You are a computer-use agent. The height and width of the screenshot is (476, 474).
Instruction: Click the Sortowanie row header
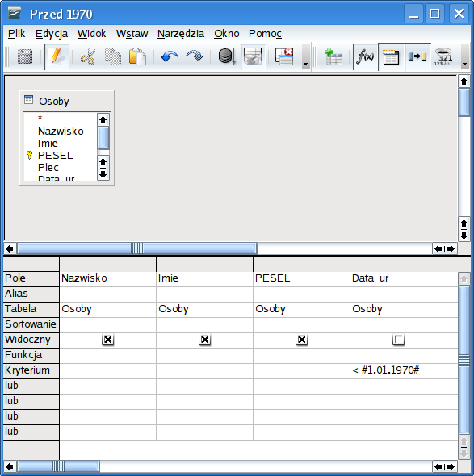coord(31,324)
